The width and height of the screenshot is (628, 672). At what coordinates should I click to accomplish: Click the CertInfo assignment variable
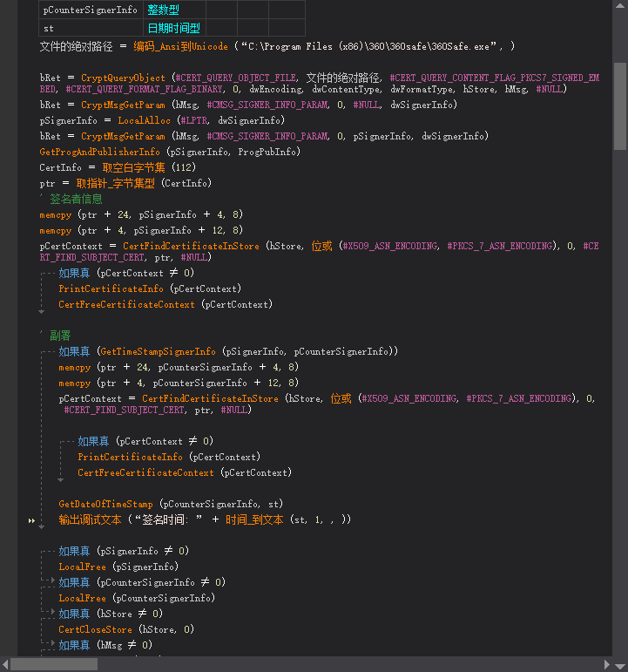point(60,167)
